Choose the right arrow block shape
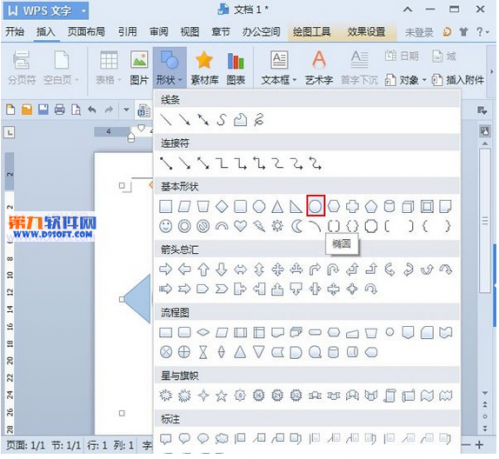 pyautogui.click(x=166, y=269)
